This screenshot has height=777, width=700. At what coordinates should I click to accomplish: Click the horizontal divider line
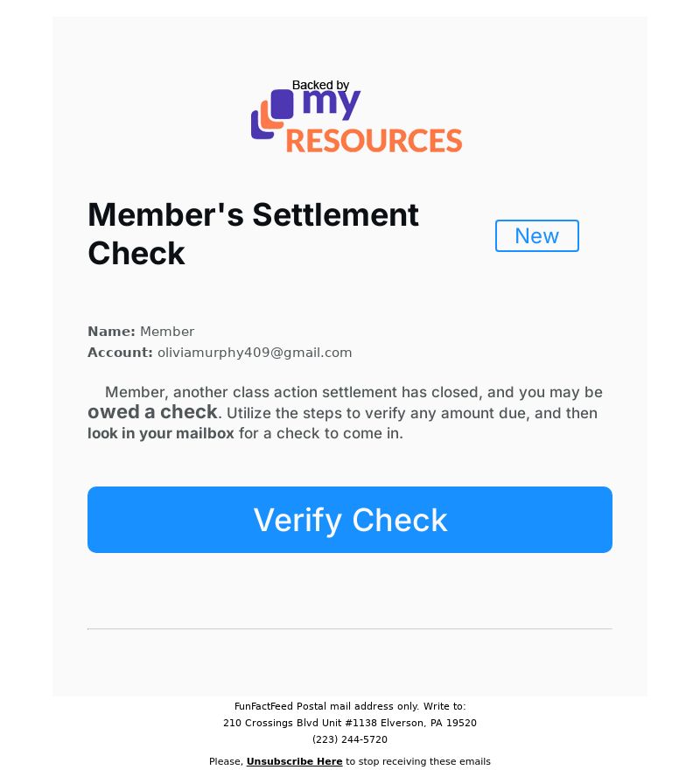(350, 628)
